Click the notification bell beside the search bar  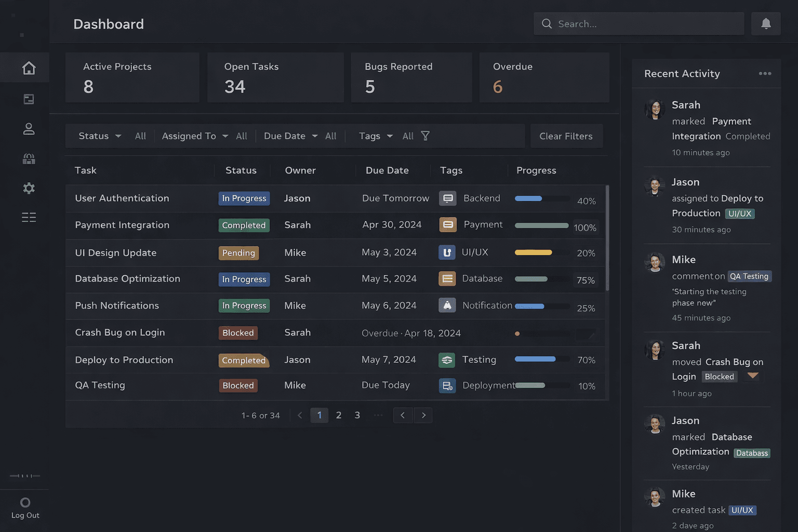click(766, 23)
